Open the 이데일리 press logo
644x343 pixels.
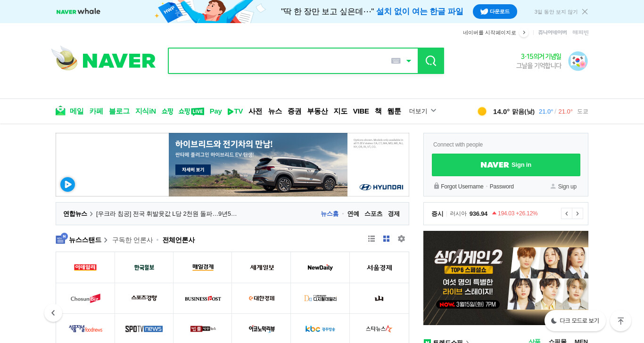tap(85, 268)
